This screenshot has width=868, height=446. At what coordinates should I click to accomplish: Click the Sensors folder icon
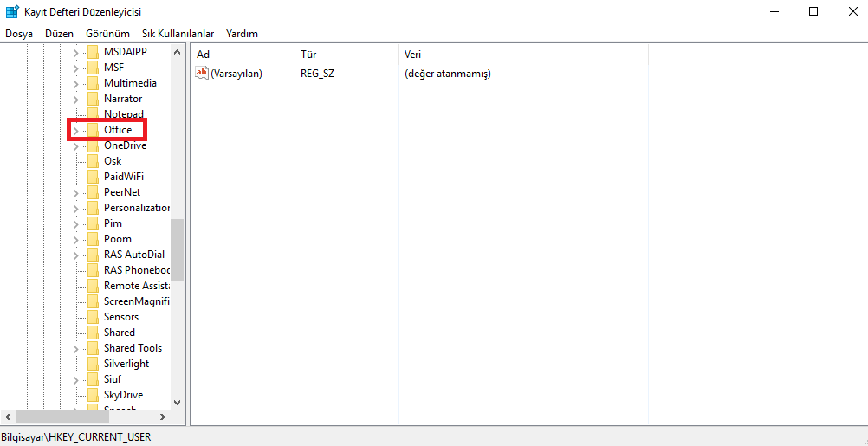tap(93, 317)
